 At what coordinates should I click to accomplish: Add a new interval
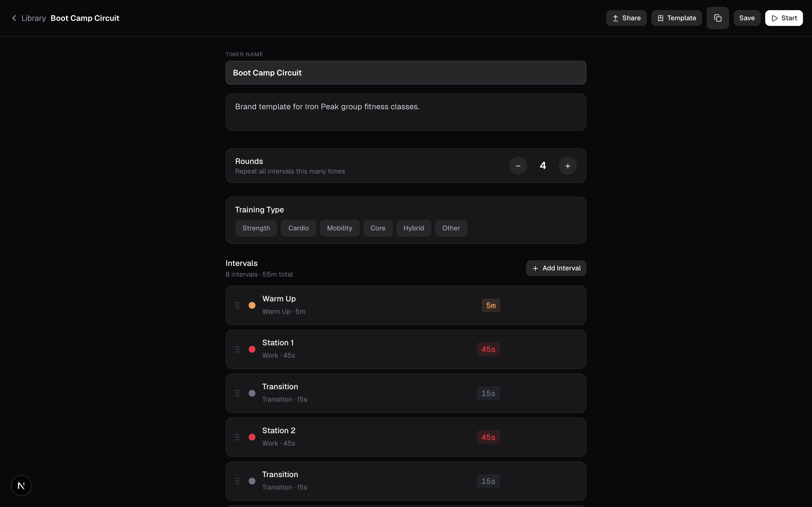556,268
